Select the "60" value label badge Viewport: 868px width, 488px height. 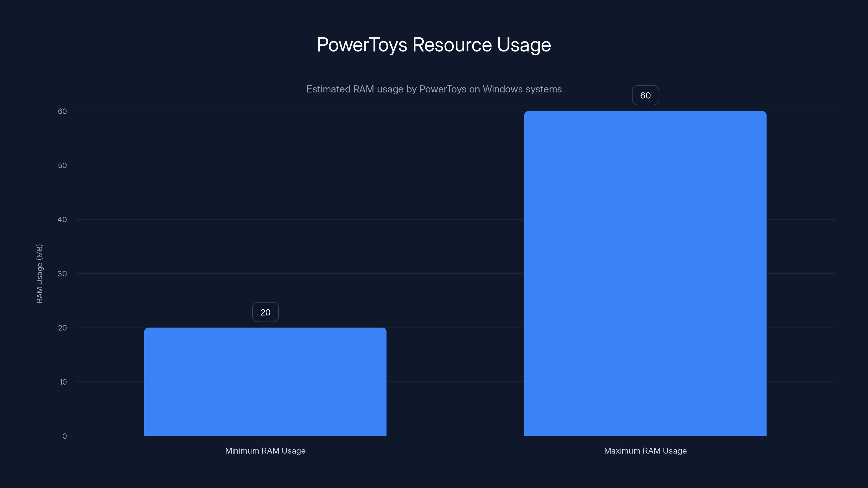point(645,95)
